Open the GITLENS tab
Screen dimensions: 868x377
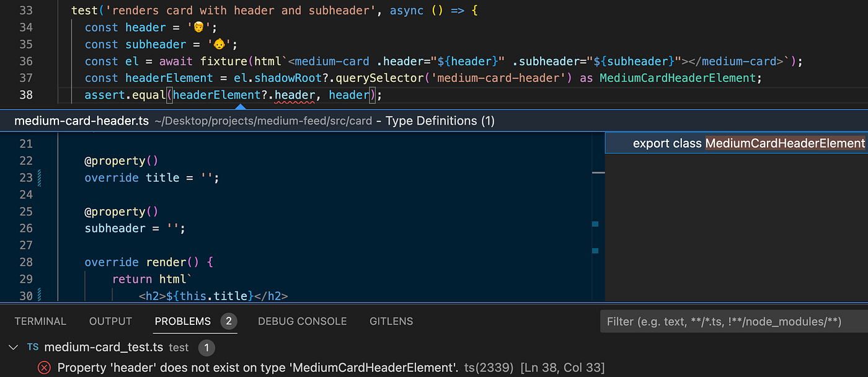tap(391, 321)
